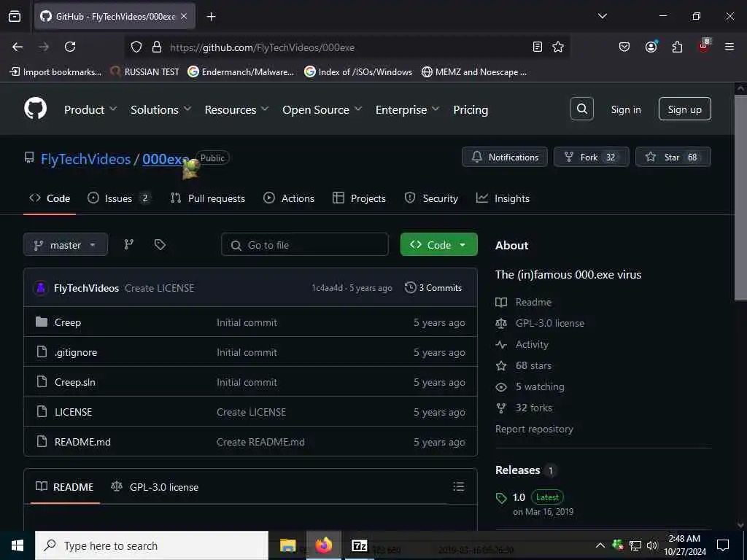This screenshot has height=560, width=747.
Task: Switch to the Pull requests tab
Action: (208, 198)
